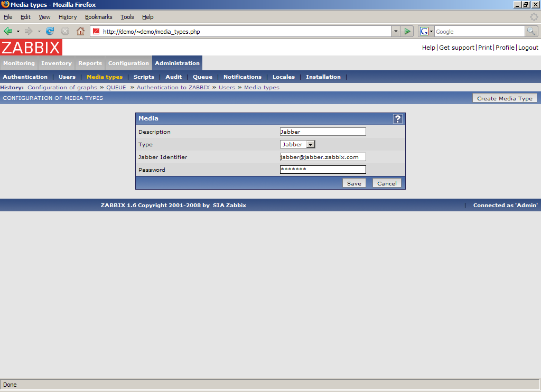The width and height of the screenshot is (541, 392).
Task: Click the Create Media Type button
Action: coord(505,98)
